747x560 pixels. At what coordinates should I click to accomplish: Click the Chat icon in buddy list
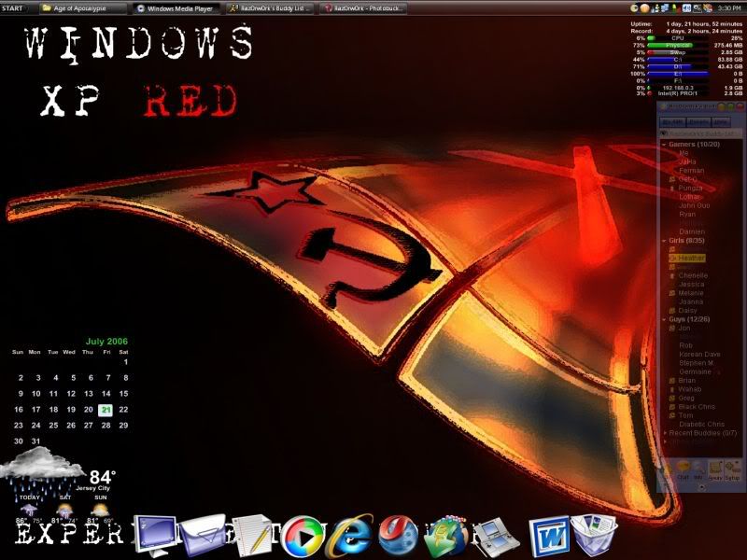[x=683, y=469]
